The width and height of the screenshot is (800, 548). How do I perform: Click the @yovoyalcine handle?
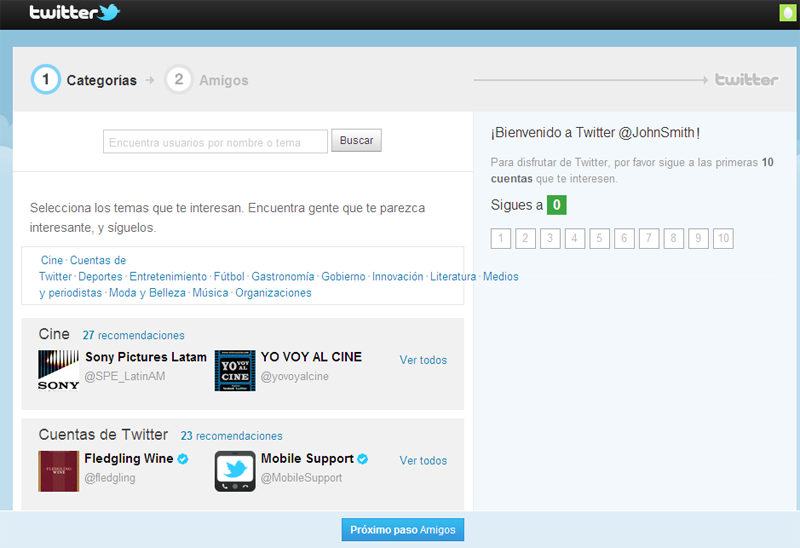click(x=295, y=377)
